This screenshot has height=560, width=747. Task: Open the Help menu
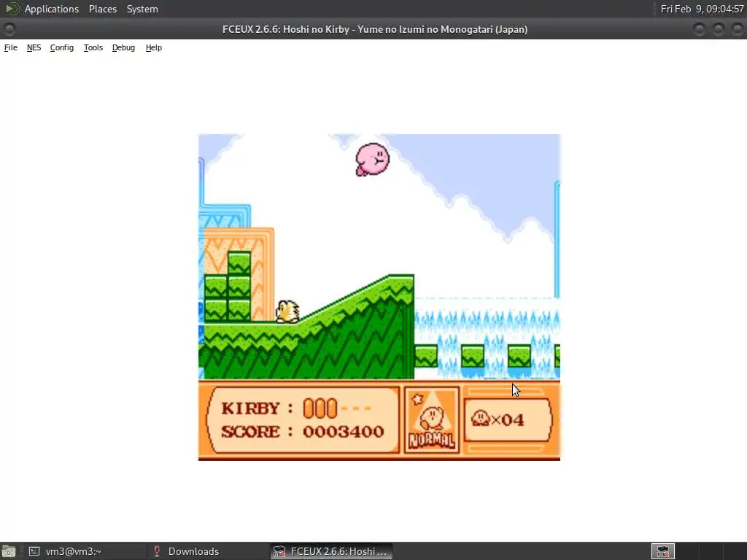153,47
